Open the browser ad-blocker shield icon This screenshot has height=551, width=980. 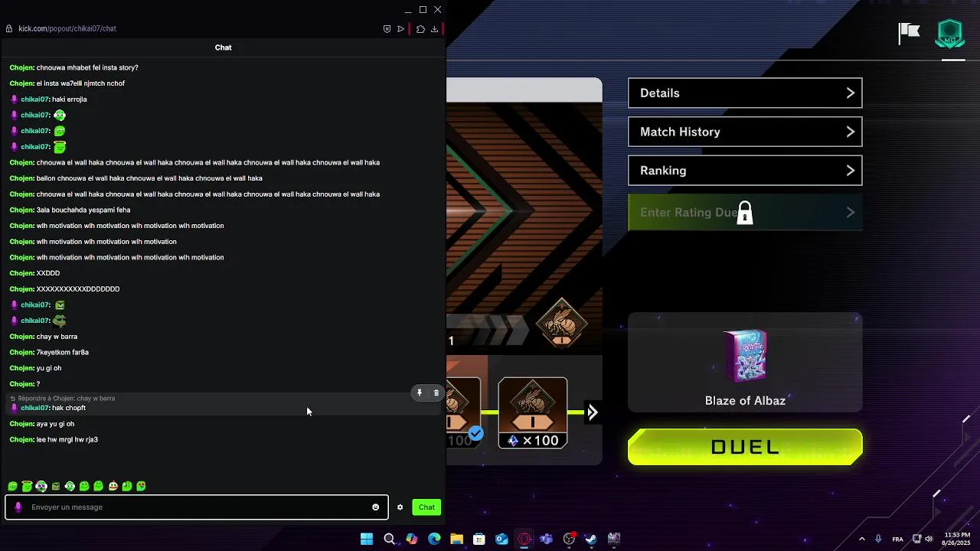[x=387, y=29]
